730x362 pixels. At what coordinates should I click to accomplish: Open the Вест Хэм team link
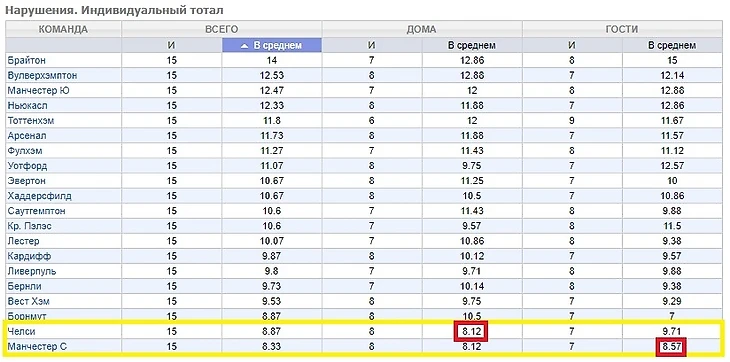tap(28, 302)
